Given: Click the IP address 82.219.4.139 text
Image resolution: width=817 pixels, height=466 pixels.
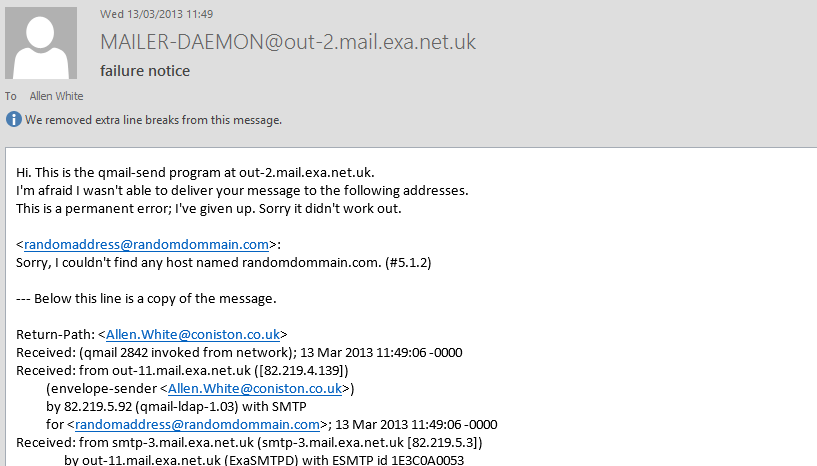Looking at the screenshot, I should [301, 371].
